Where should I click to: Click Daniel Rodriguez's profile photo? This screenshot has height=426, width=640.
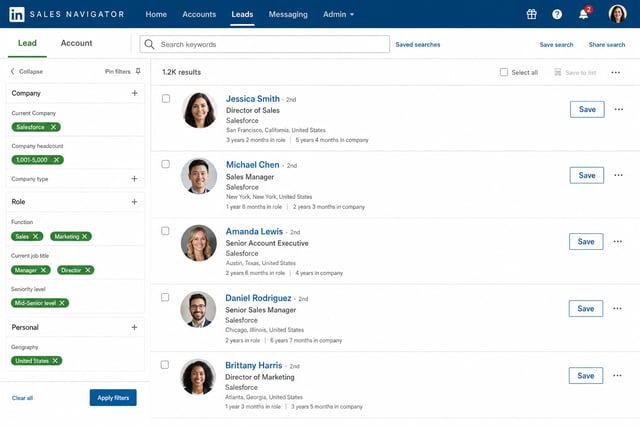(x=198, y=309)
